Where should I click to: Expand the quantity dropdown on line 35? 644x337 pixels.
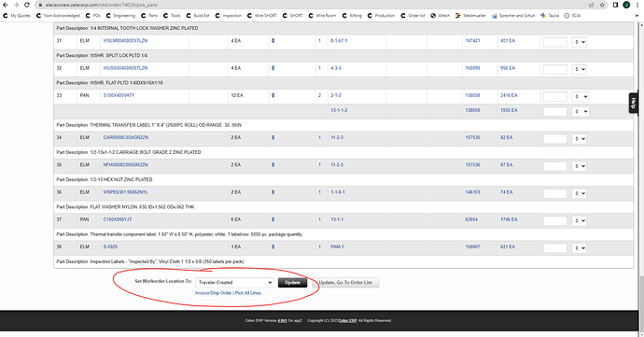tap(579, 166)
